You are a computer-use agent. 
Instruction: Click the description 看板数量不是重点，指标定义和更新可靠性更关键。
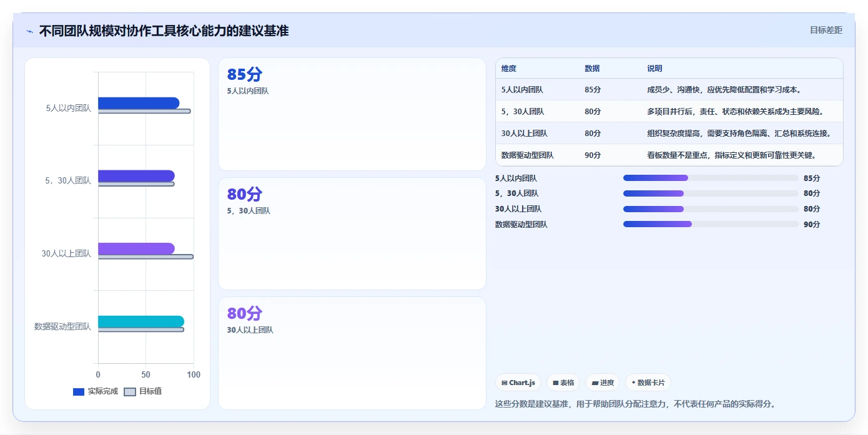[x=732, y=155]
